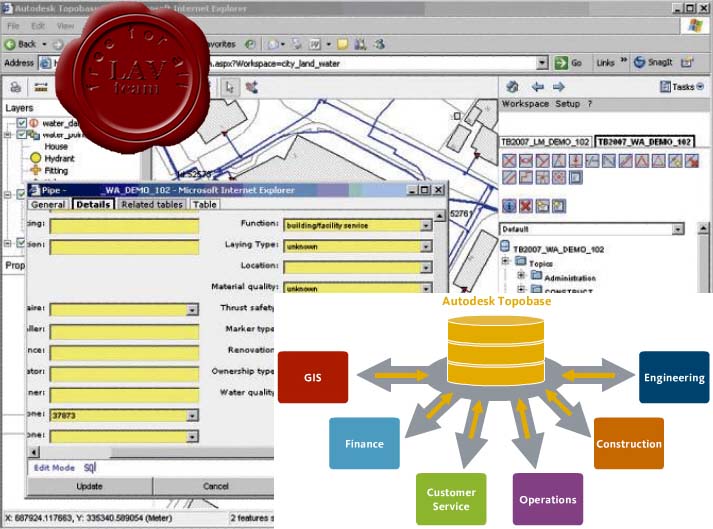Screen dimensions: 713x529
Task: Click the crossed red lines tool icon
Action: (509, 161)
